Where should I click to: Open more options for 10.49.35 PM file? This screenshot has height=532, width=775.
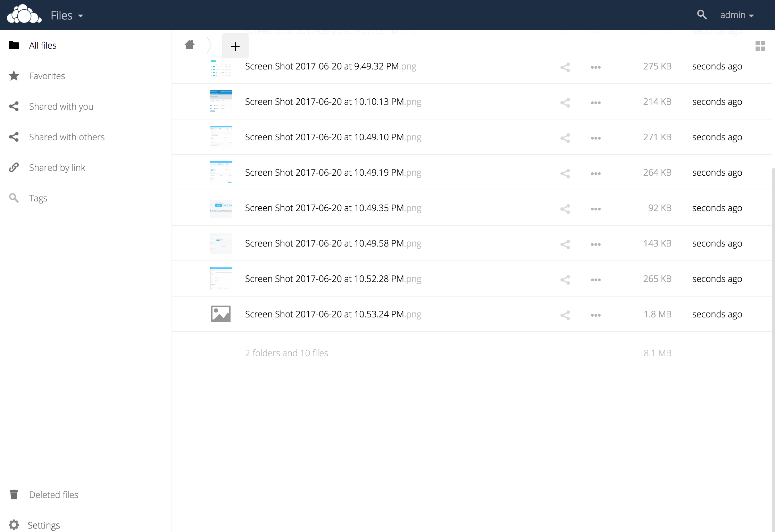tap(595, 209)
